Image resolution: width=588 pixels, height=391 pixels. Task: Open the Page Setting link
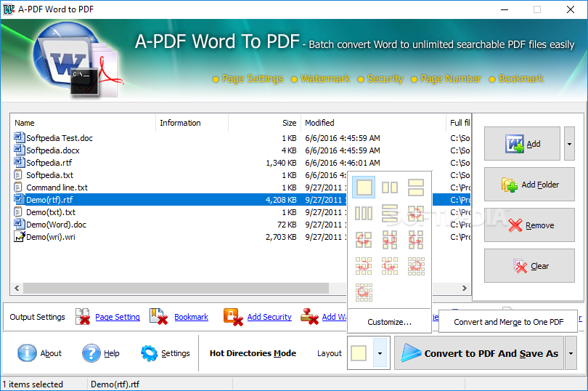point(118,317)
